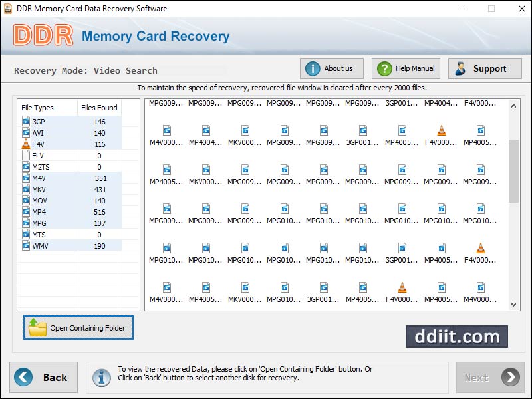Screen dimensions: 532x399
Task: Select the first M4V000 recovered file
Action: coord(168,130)
